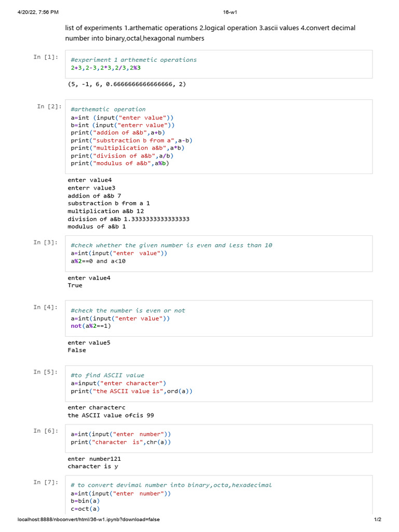Click the '#experiment 1 arthemetic operations' comment
This screenshot has height=532, width=399.
click(x=134, y=60)
